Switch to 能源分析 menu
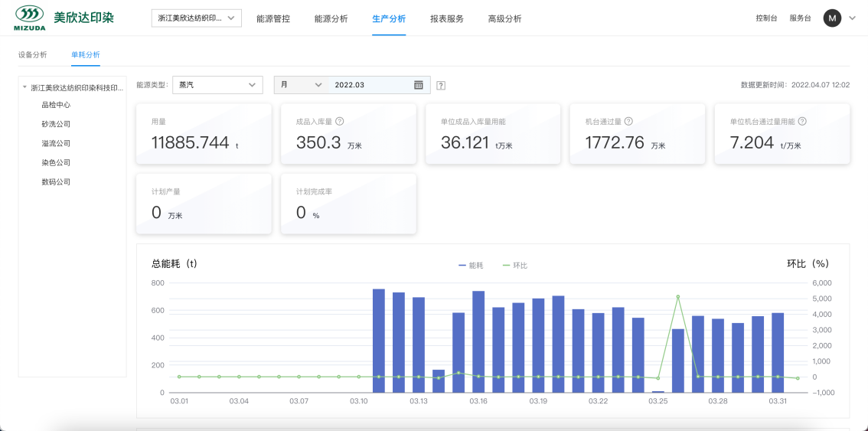 coord(331,18)
